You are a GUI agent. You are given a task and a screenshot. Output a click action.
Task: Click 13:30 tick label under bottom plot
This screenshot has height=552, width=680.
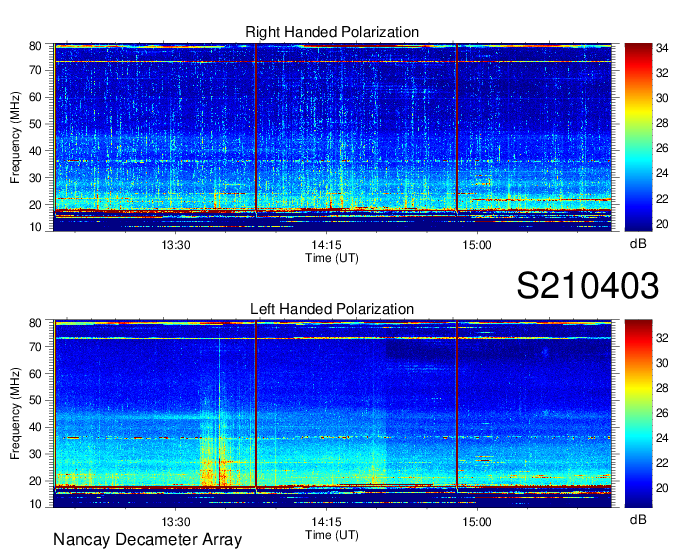[176, 522]
